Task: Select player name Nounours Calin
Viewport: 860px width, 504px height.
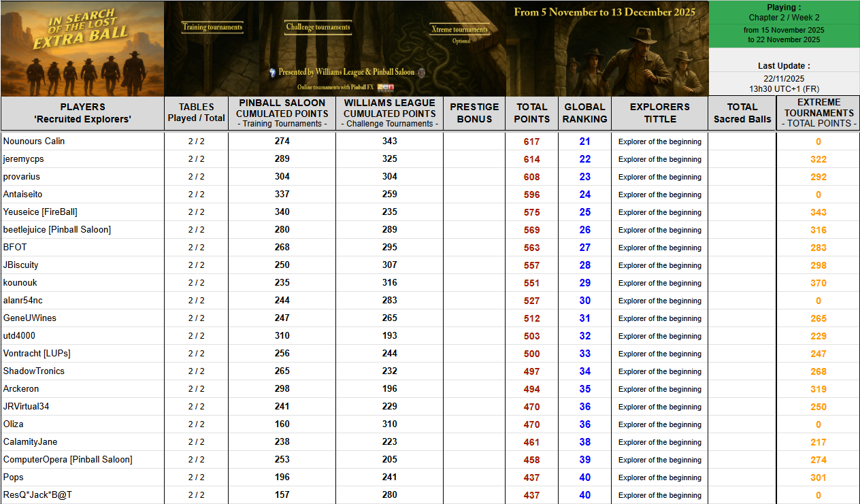Action: coord(34,141)
